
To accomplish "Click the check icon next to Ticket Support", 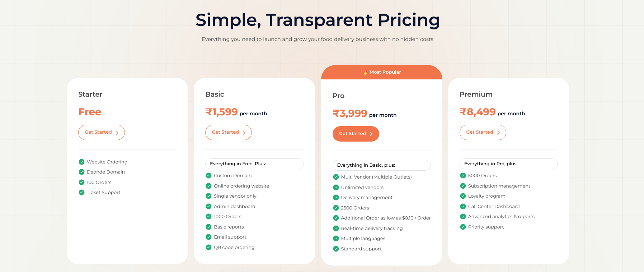I will click(x=81, y=192).
